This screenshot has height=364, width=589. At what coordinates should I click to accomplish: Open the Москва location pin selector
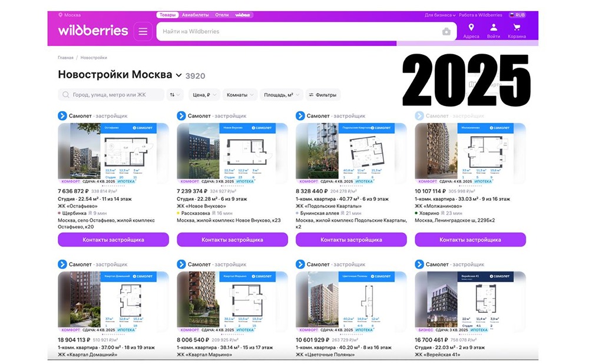pyautogui.click(x=70, y=15)
